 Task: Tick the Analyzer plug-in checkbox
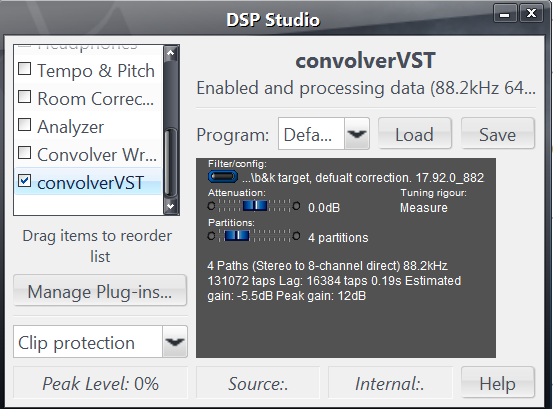[25, 125]
